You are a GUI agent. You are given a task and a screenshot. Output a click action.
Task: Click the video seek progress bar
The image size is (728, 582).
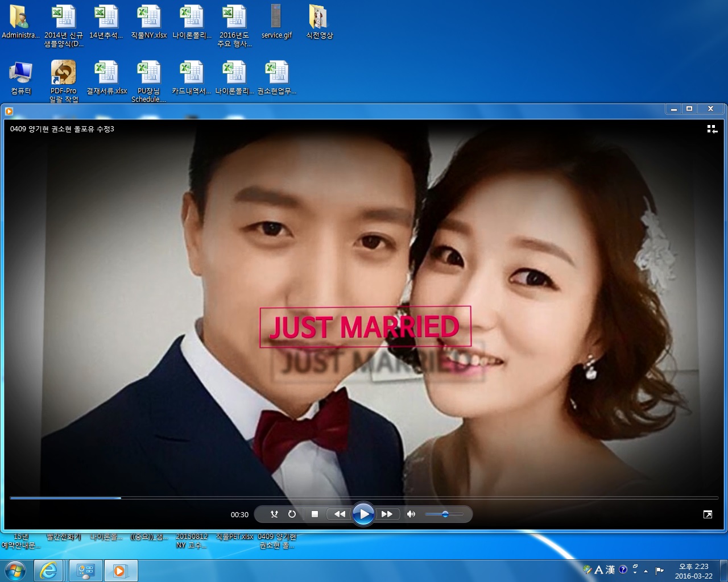364,498
